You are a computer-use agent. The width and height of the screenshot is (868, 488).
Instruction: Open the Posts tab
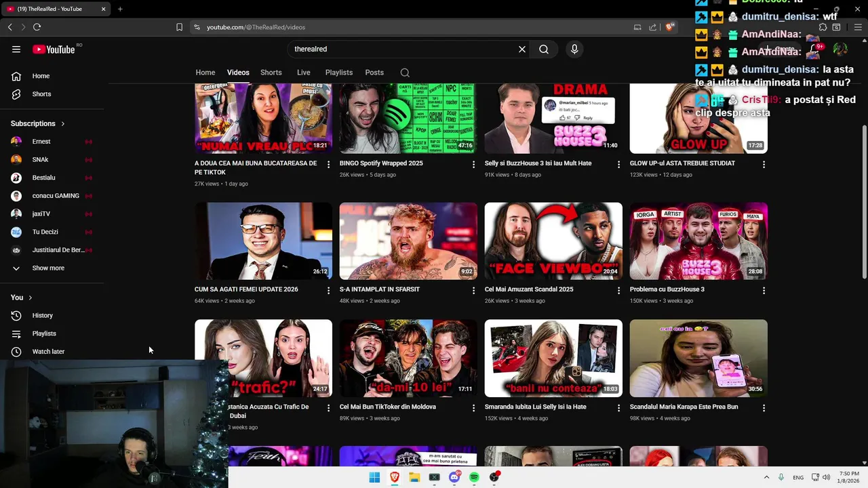374,73
